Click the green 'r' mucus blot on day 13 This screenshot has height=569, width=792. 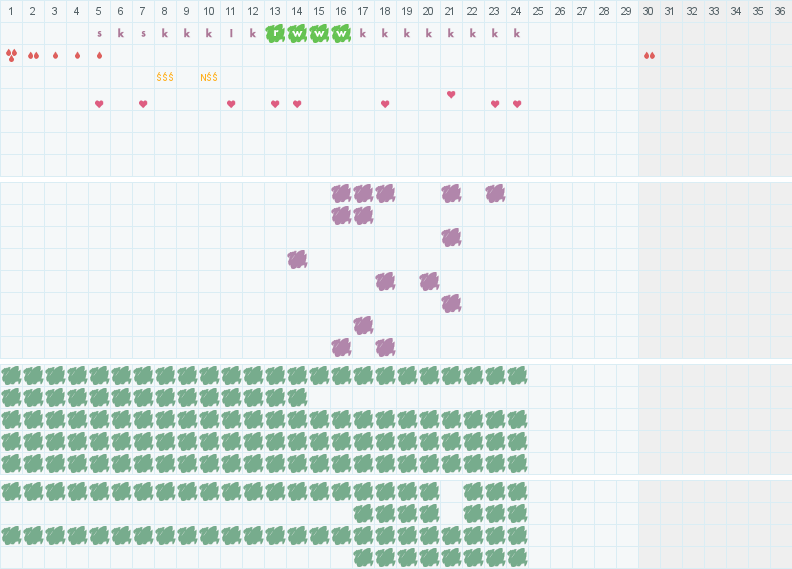[275, 33]
